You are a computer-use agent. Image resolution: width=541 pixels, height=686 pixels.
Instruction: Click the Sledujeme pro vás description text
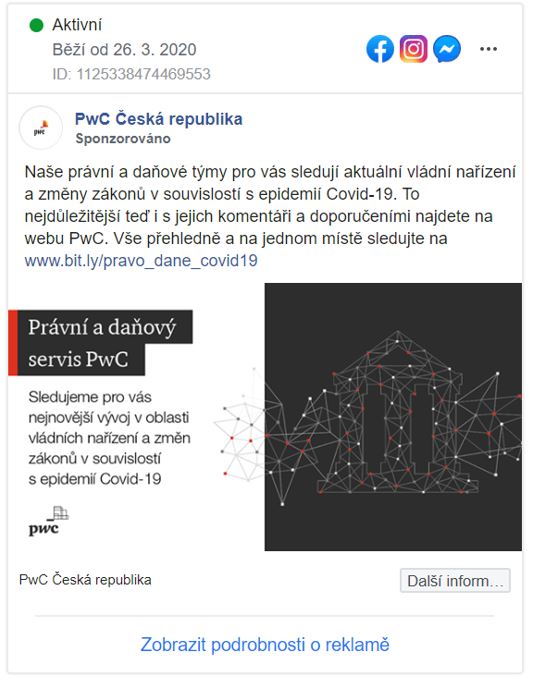[x=109, y=438]
